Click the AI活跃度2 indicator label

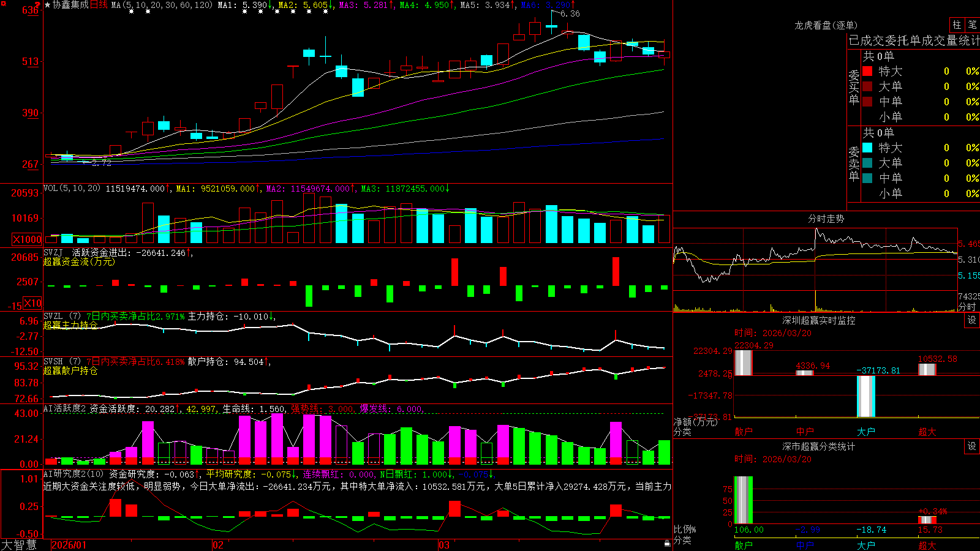coord(65,409)
